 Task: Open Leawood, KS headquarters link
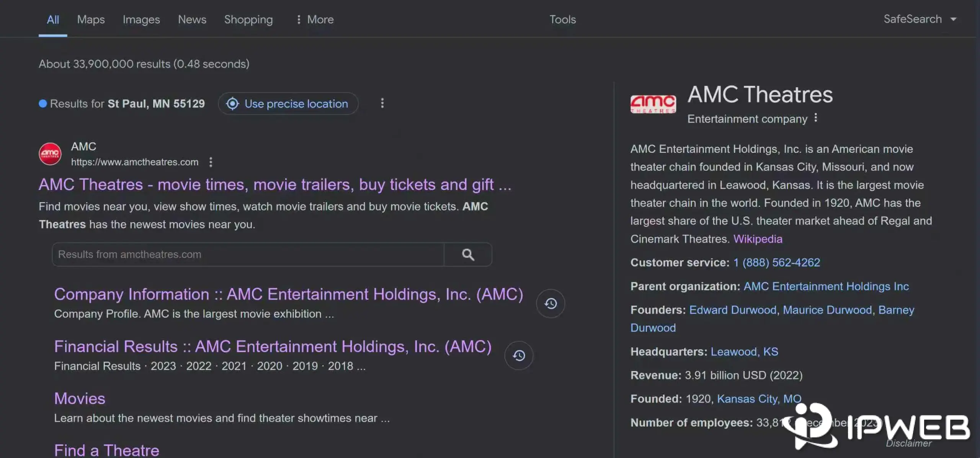tap(745, 352)
